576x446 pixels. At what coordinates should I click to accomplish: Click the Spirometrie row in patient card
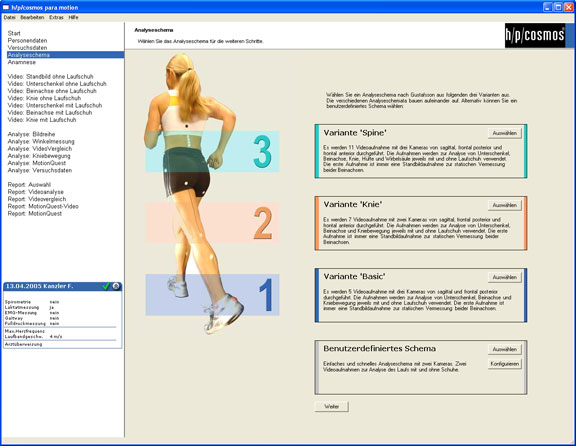pos(32,302)
